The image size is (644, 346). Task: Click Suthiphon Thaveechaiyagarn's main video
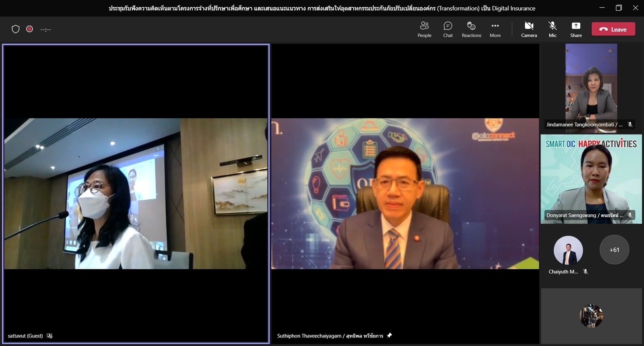pyautogui.click(x=405, y=194)
